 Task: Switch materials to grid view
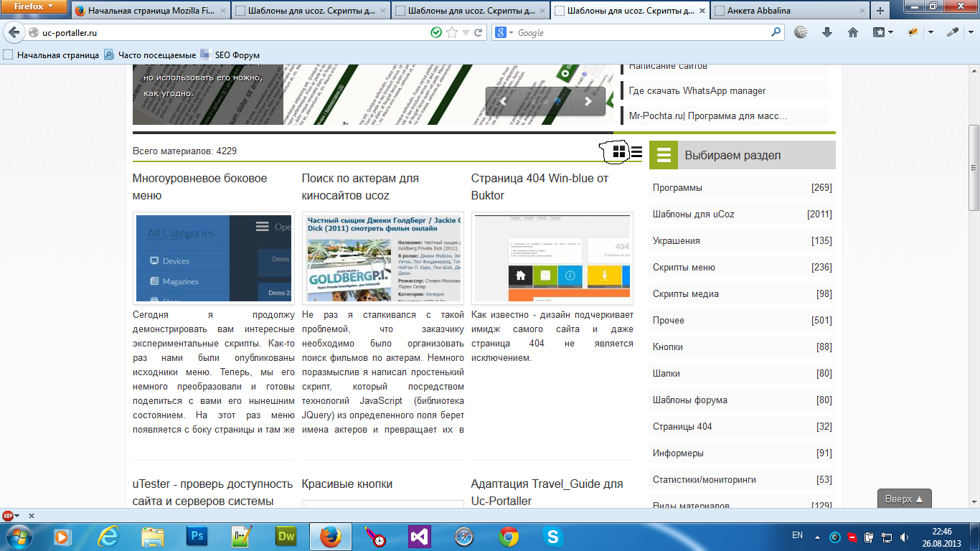coord(618,151)
